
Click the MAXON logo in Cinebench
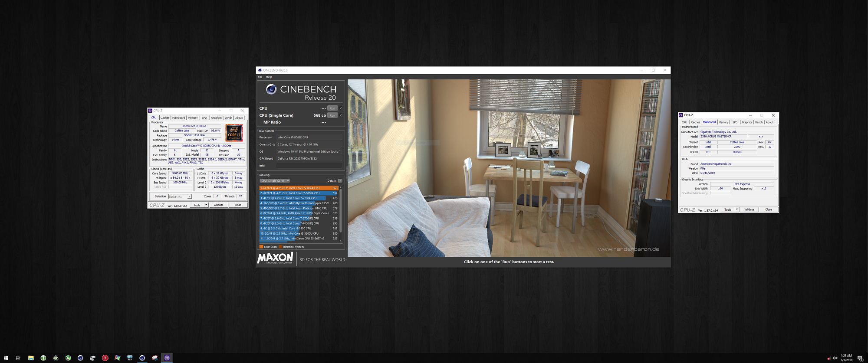tap(275, 258)
